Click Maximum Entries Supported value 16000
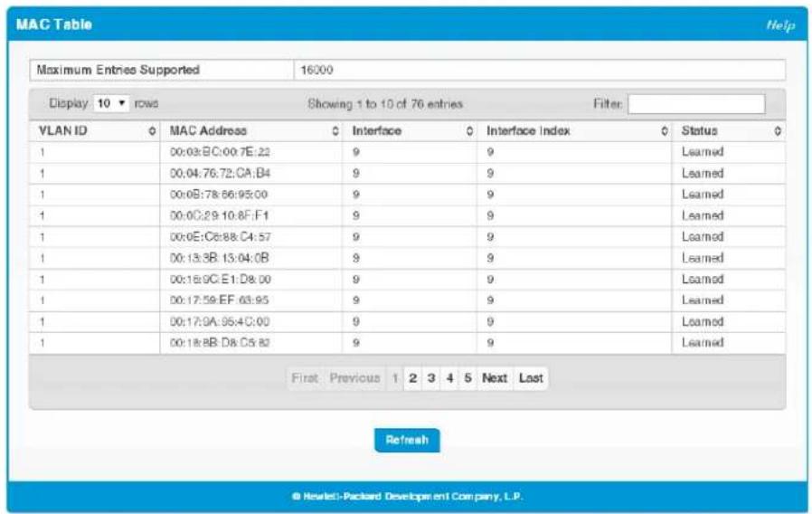Screen dimensions: 812x514 (316, 70)
